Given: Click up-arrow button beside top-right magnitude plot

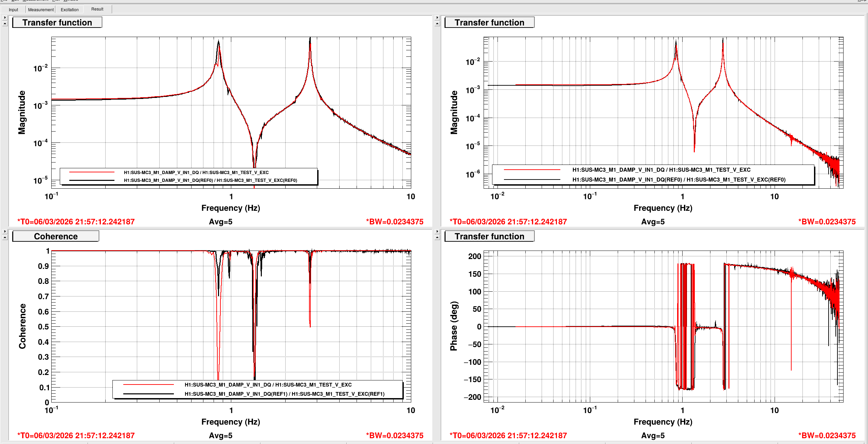Looking at the screenshot, I should point(437,23).
